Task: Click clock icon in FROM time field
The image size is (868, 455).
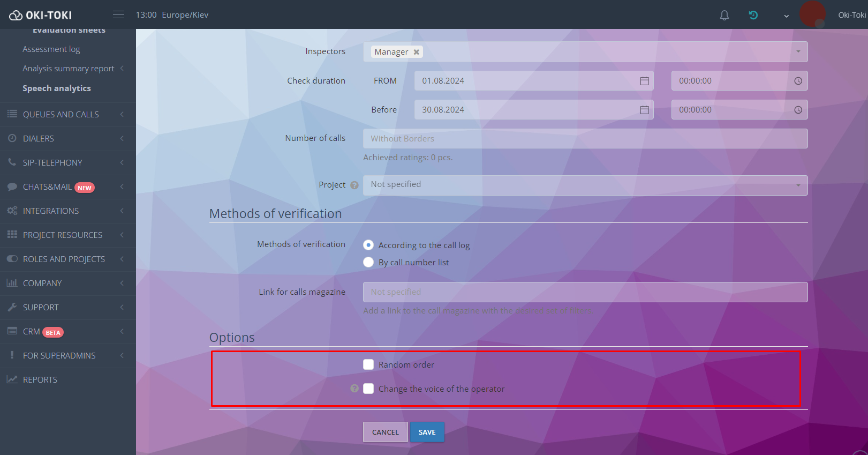Action: tap(798, 81)
